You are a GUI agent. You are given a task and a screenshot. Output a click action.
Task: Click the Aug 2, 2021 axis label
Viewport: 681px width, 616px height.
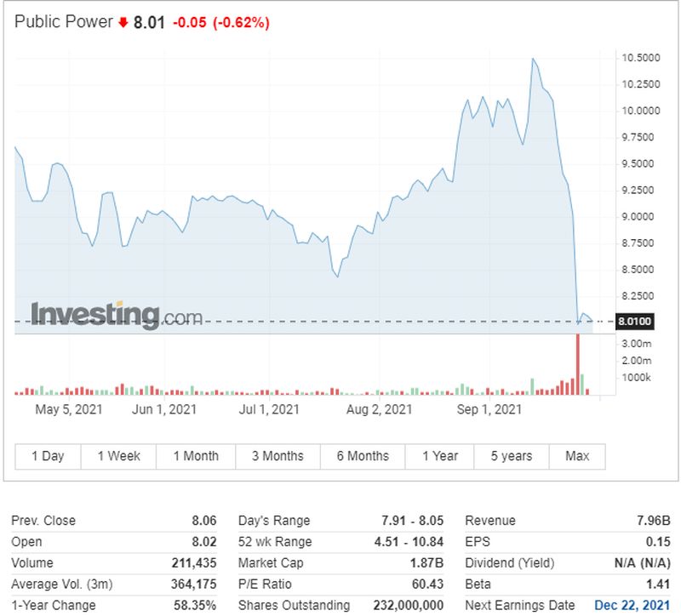[381, 410]
